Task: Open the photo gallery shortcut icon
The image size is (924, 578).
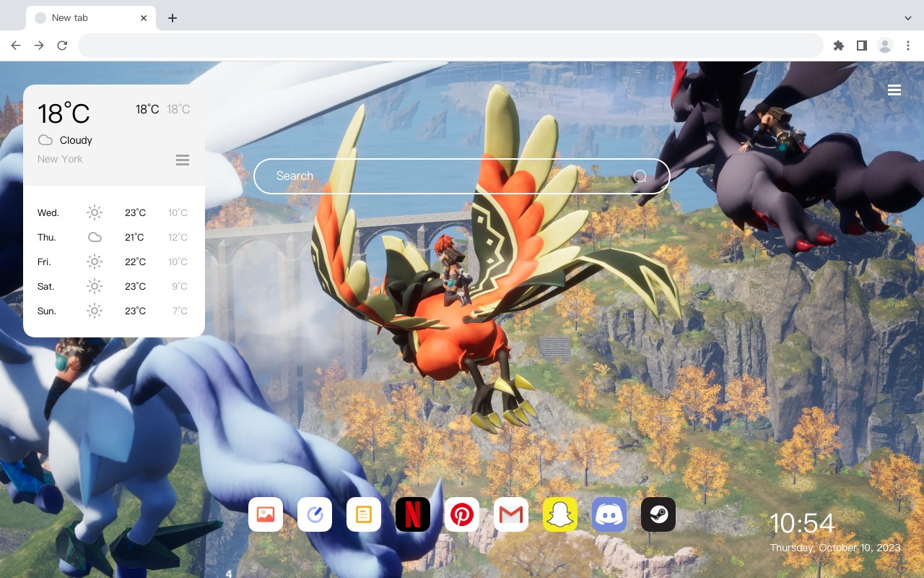Action: [x=266, y=514]
